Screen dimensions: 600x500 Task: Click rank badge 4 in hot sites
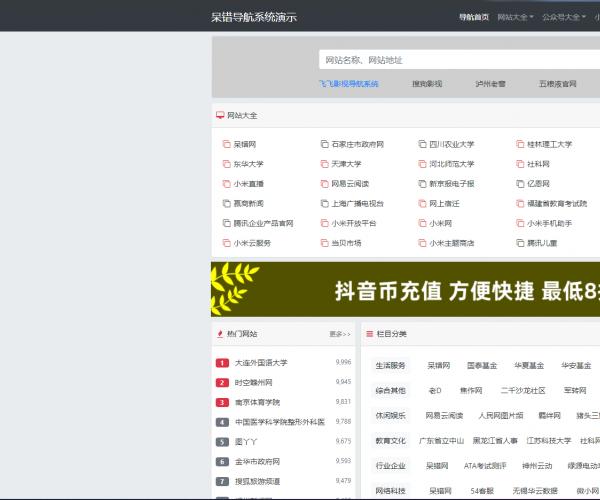click(x=222, y=422)
